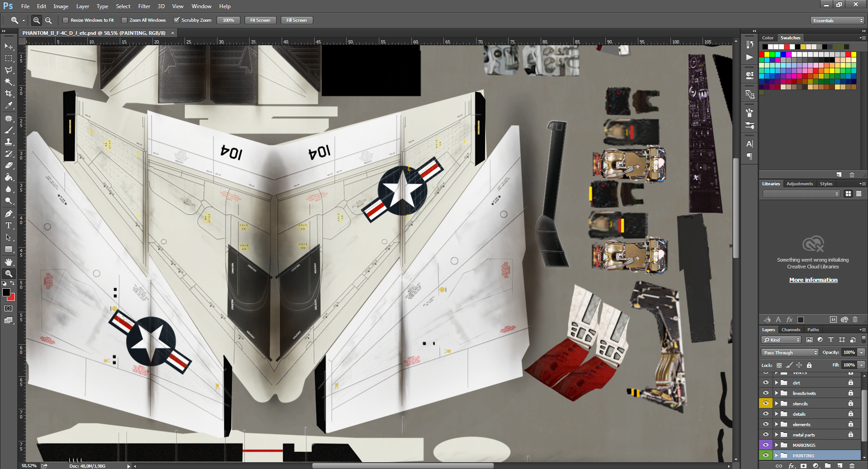Click the red background color swatch
This screenshot has width=868, height=469.
(13, 298)
